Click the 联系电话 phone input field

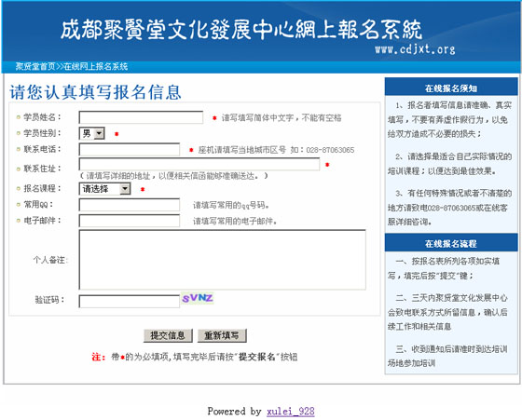(x=130, y=149)
